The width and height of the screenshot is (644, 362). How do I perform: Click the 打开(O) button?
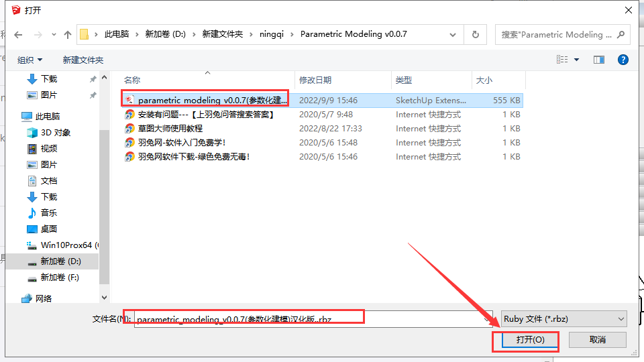coord(530,340)
